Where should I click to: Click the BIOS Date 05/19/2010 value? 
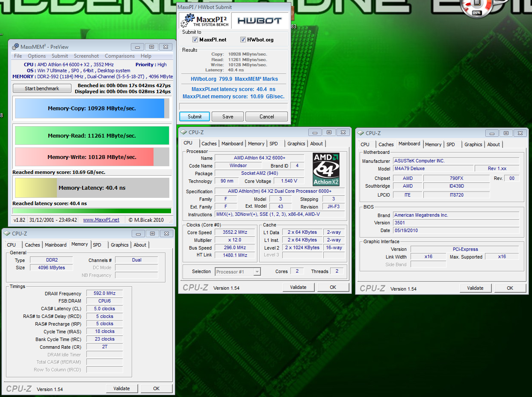(x=456, y=230)
